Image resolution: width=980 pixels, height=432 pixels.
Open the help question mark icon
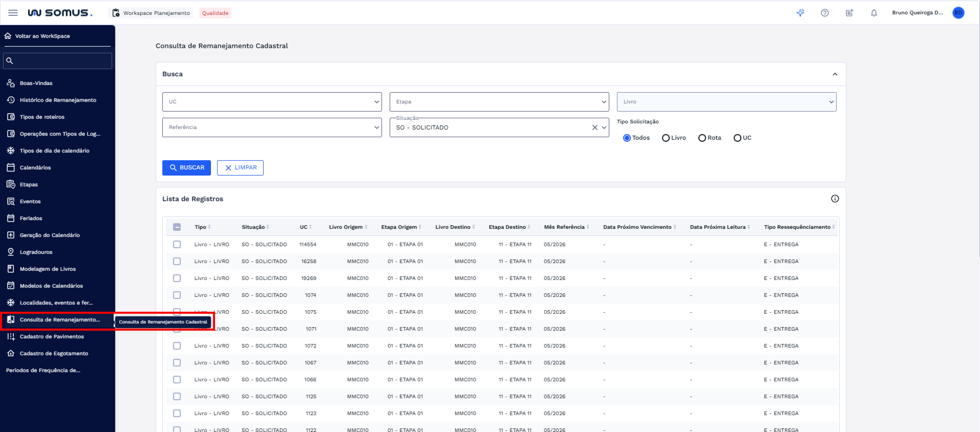pyautogui.click(x=825, y=13)
